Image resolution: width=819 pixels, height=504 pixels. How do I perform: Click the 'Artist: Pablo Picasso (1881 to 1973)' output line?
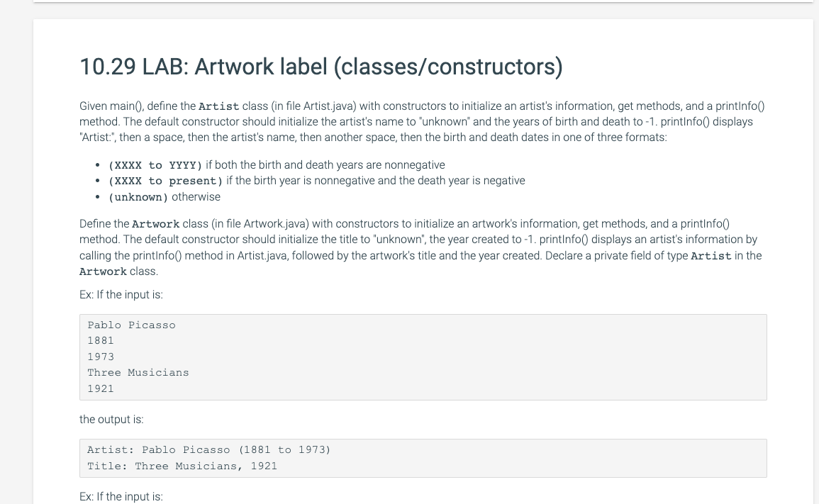(x=209, y=449)
